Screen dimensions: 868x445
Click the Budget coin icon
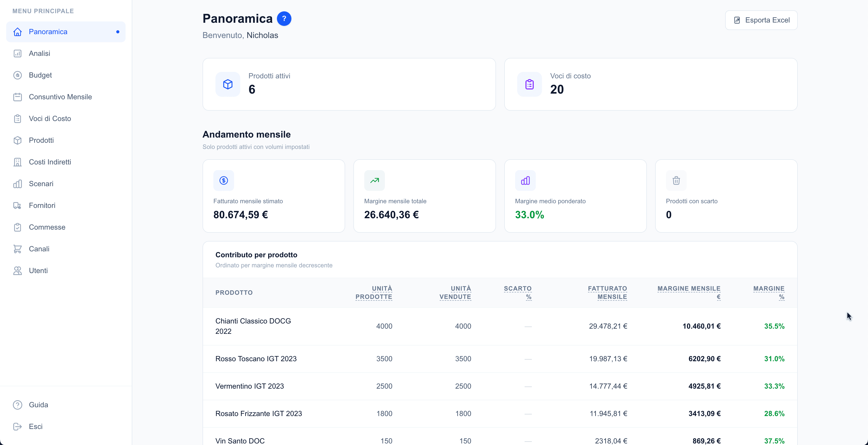18,75
